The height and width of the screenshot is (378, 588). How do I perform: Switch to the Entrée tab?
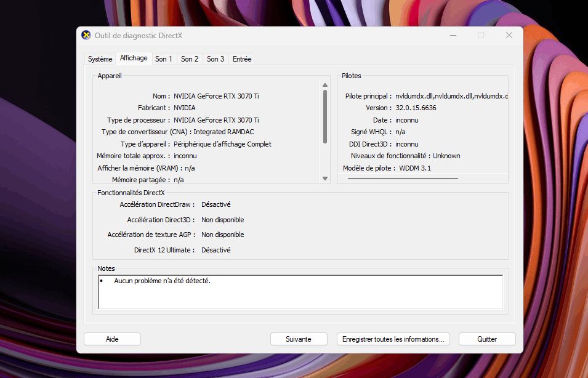point(242,59)
